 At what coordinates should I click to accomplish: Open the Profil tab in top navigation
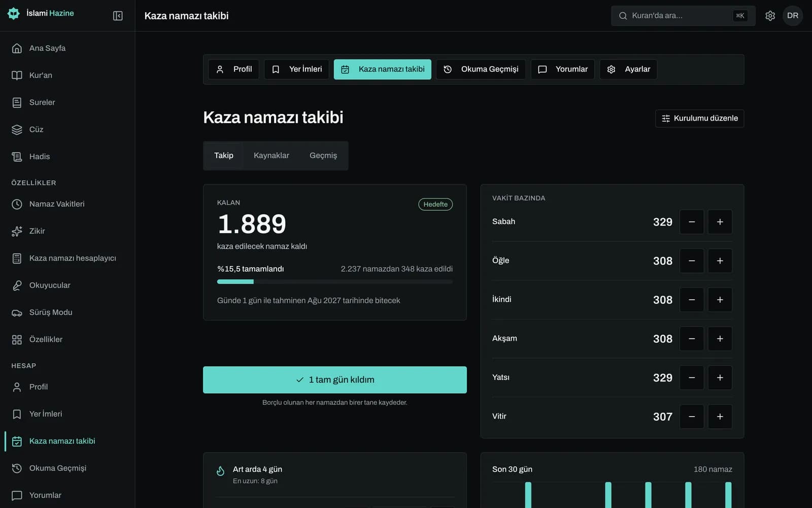(234, 69)
